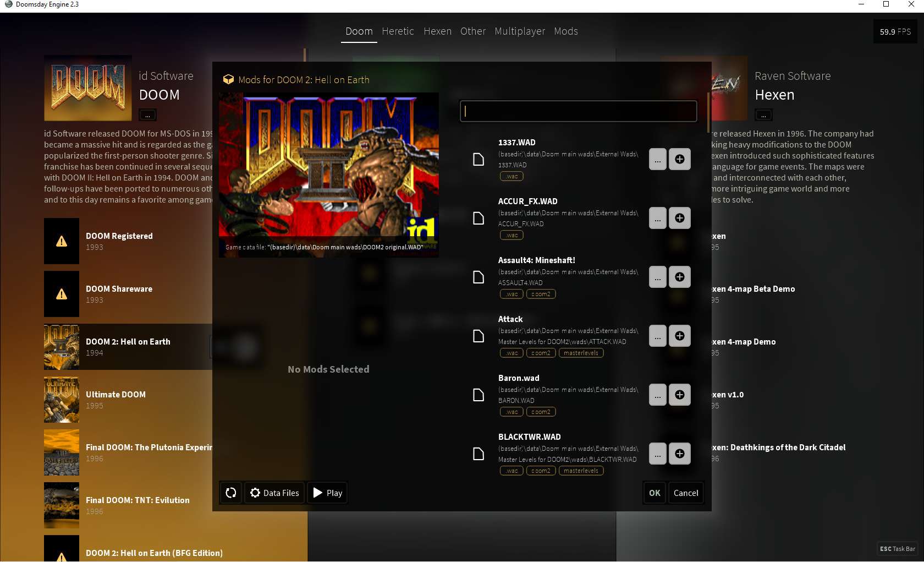The image size is (924, 562).
Task: Open the Data Files settings
Action: [274, 493]
